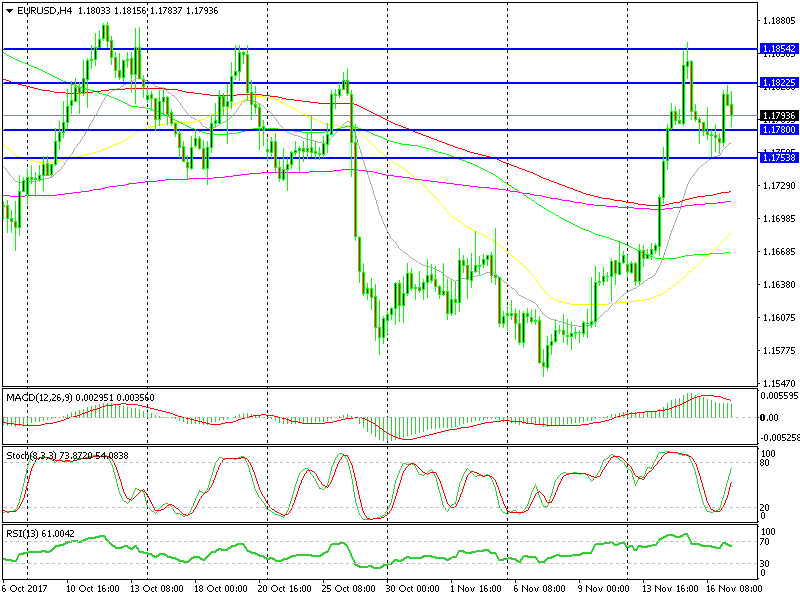This screenshot has width=800, height=600.
Task: Select the 1.18805 price axis value
Action: [779, 21]
